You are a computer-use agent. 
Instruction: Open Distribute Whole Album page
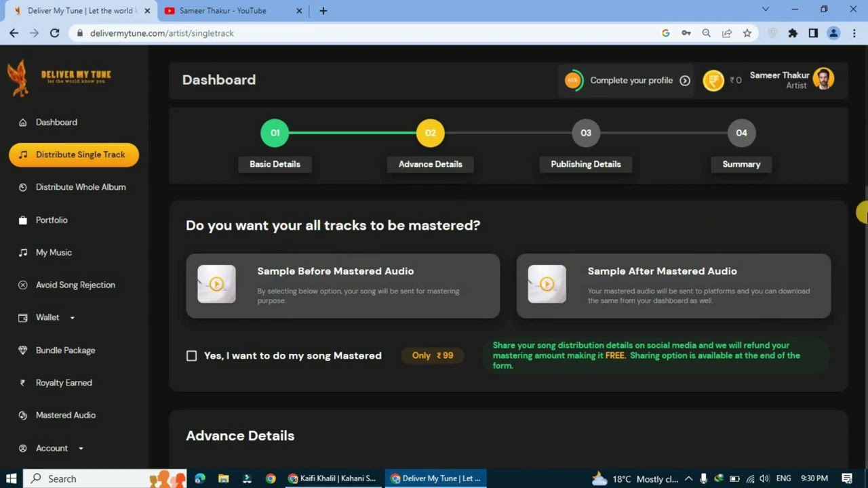click(81, 187)
